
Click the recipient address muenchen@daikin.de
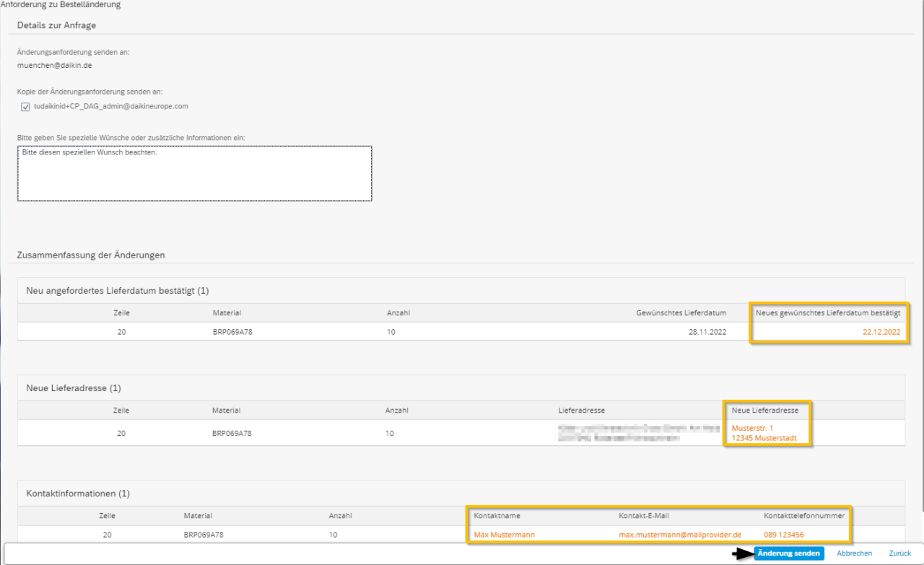click(55, 65)
